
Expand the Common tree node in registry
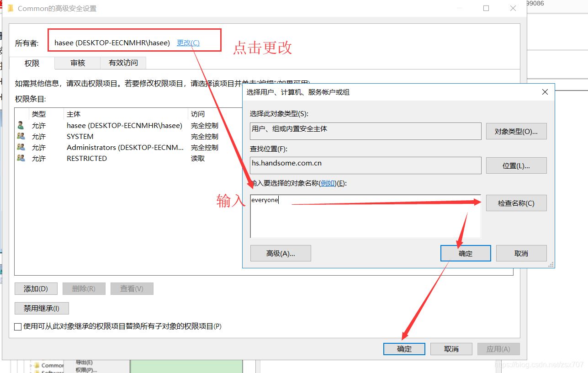point(31,366)
